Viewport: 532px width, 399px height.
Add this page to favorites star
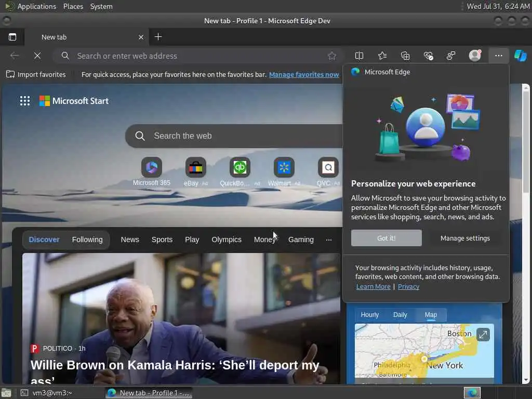pyautogui.click(x=332, y=56)
